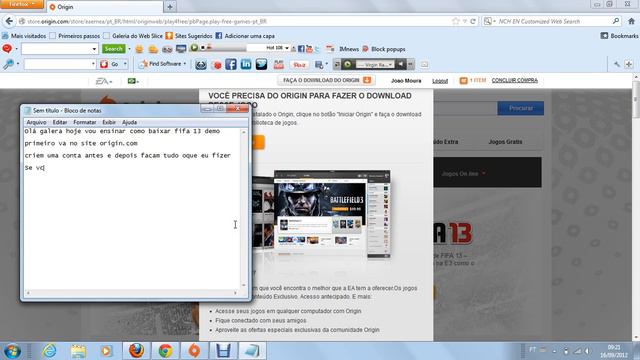Open Internet Explorer in the taskbar

[49, 351]
